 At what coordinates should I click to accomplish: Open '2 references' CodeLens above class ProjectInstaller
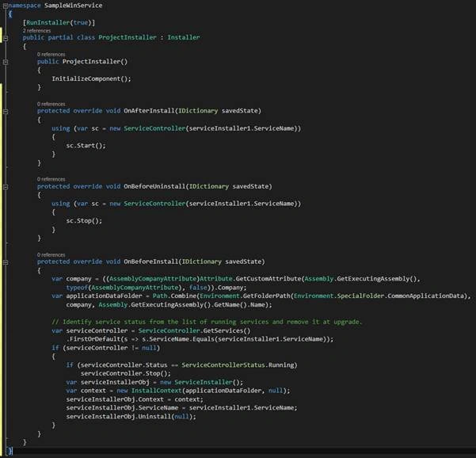(36, 31)
